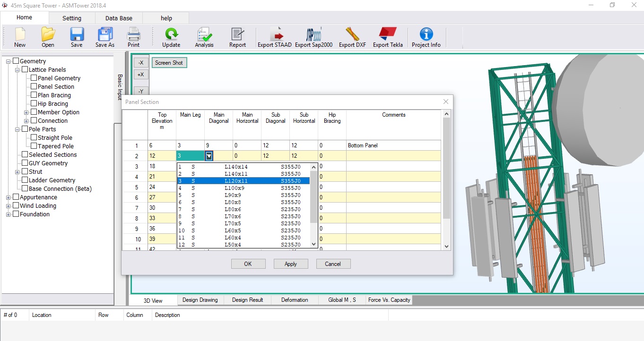The image size is (644, 341).
Task: Close the Panel Section dialog
Action: pos(445,102)
